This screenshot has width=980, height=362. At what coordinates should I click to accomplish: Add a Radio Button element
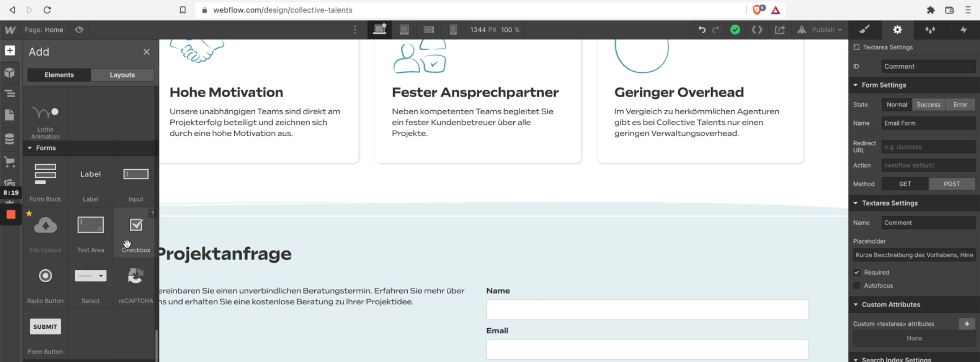pyautogui.click(x=45, y=284)
